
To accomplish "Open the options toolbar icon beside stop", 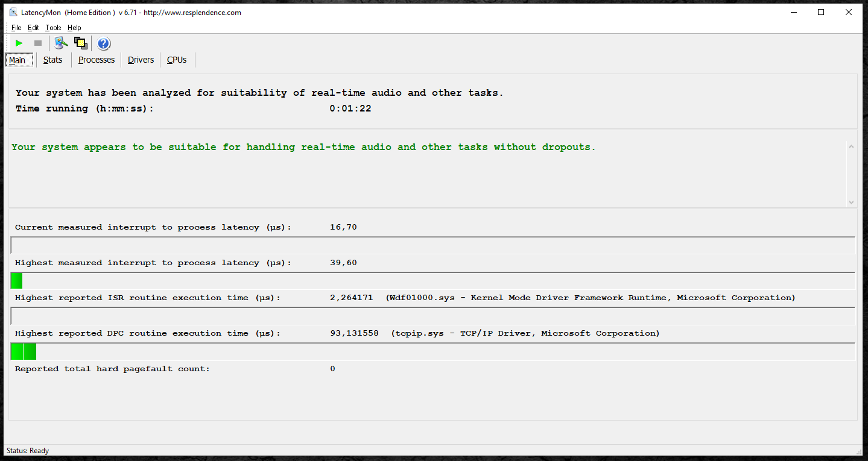I will [61, 43].
